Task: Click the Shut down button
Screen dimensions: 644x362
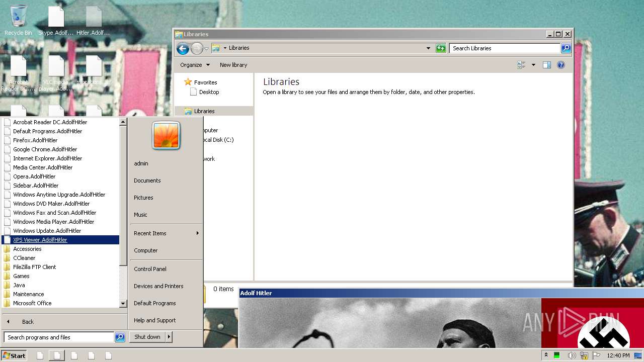Action: [x=147, y=337]
